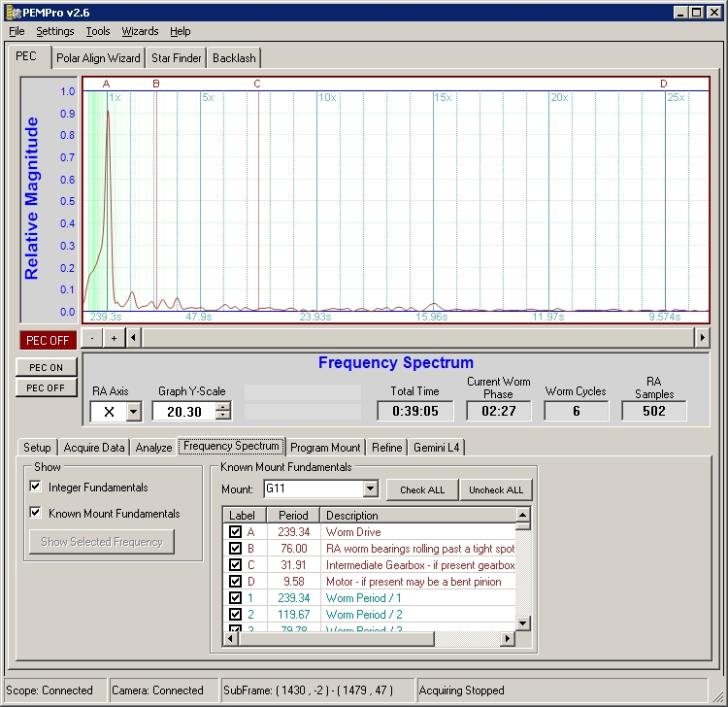The width and height of the screenshot is (728, 707).
Task: Uncheck label C Intermediate Gearbox row
Action: point(236,565)
